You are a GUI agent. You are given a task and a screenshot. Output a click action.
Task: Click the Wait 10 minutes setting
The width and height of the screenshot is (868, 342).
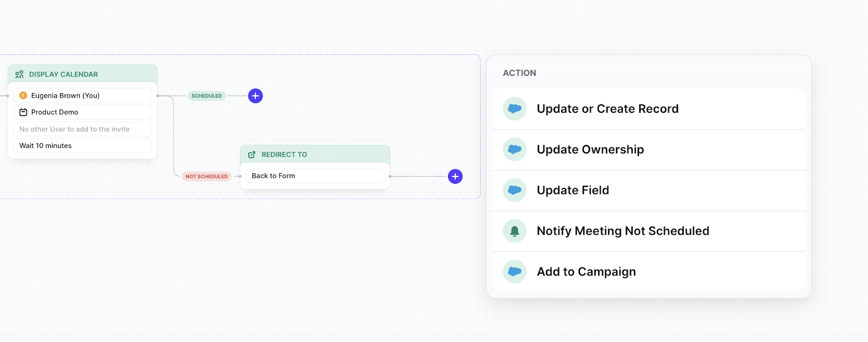point(82,146)
